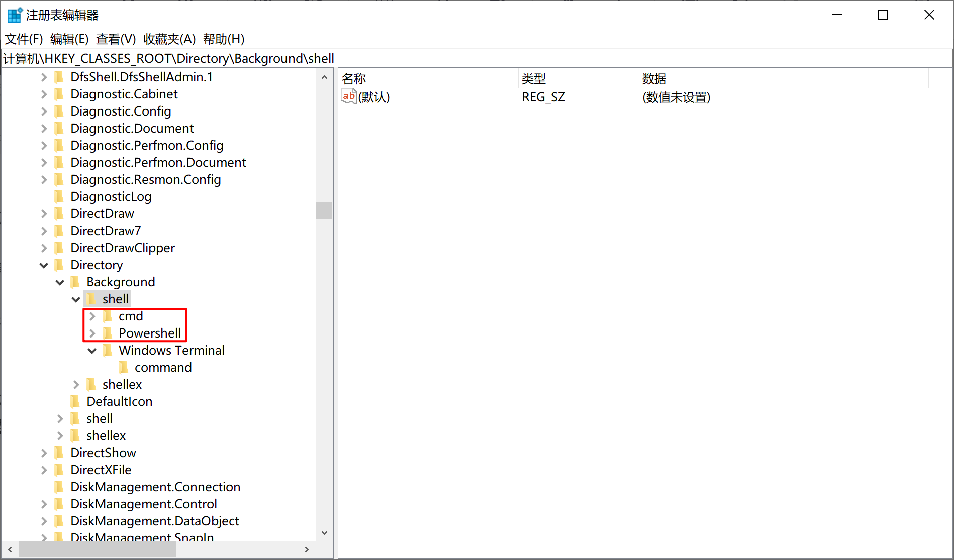Collapse the Directory tree node
Image resolution: width=954 pixels, height=560 pixels.
click(x=44, y=265)
